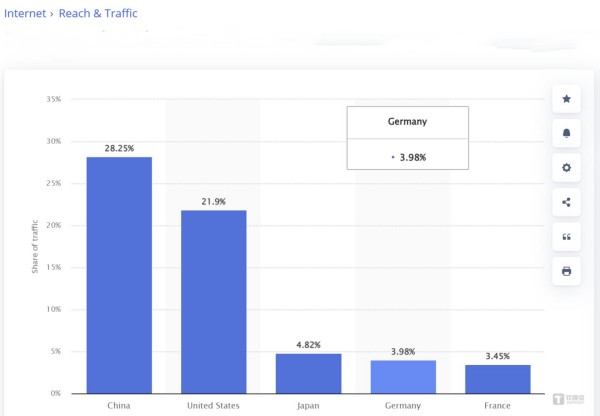The width and height of the screenshot is (600, 416).
Task: Click the 0% y-axis tick label
Action: click(x=56, y=393)
